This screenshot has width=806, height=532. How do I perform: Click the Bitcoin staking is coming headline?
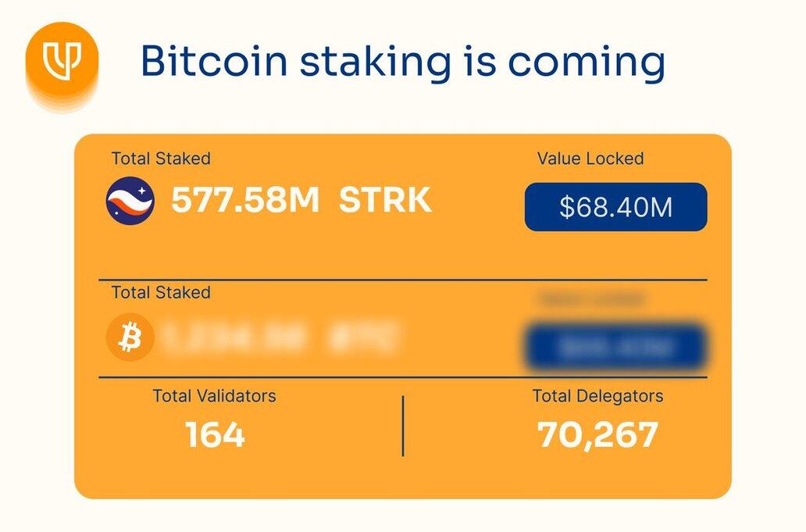click(x=402, y=62)
